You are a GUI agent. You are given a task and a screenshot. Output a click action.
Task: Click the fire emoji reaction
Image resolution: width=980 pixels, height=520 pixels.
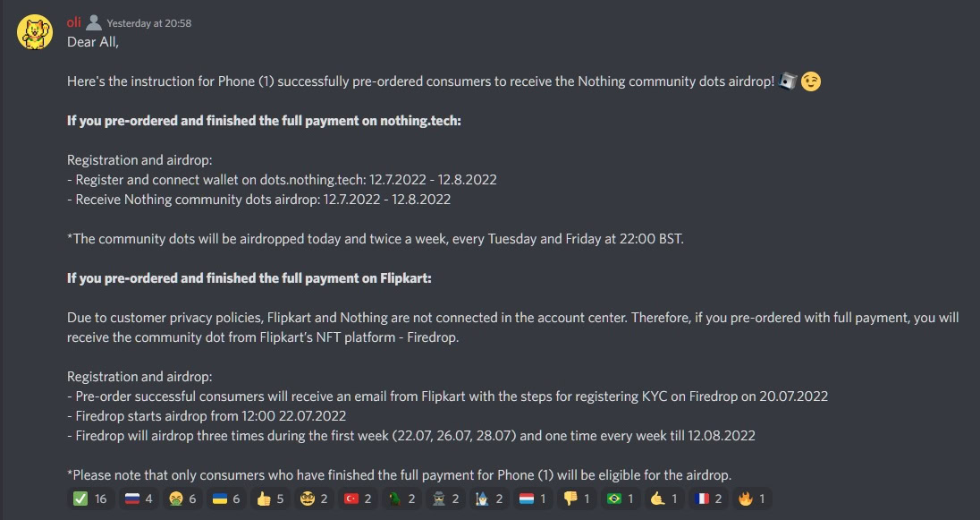[x=750, y=499]
